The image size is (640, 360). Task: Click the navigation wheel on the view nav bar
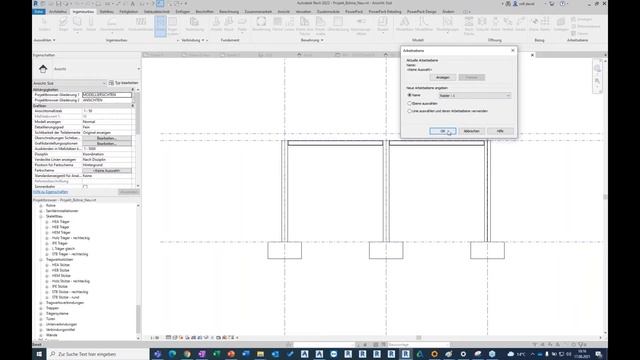pyautogui.click(x=597, y=68)
